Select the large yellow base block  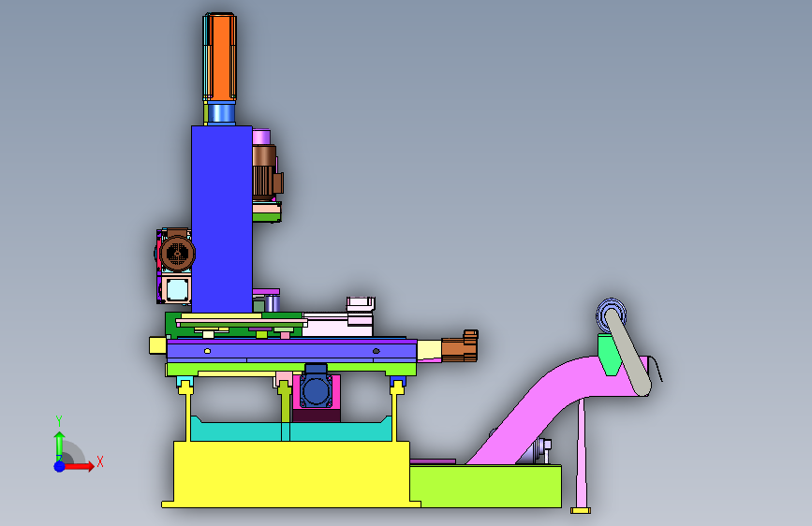coord(291,474)
